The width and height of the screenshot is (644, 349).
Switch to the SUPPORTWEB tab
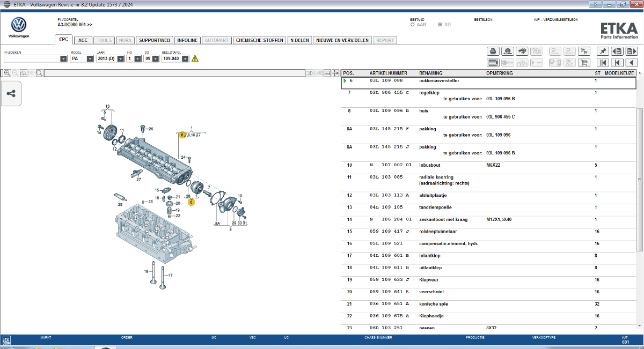click(154, 40)
